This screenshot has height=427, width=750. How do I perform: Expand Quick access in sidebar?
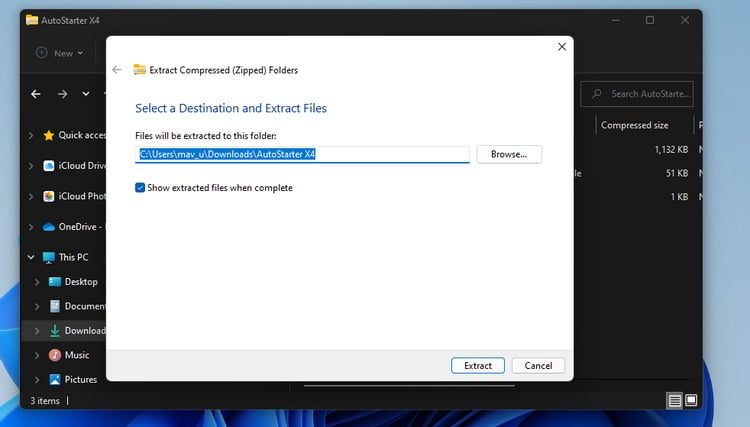pyautogui.click(x=31, y=135)
